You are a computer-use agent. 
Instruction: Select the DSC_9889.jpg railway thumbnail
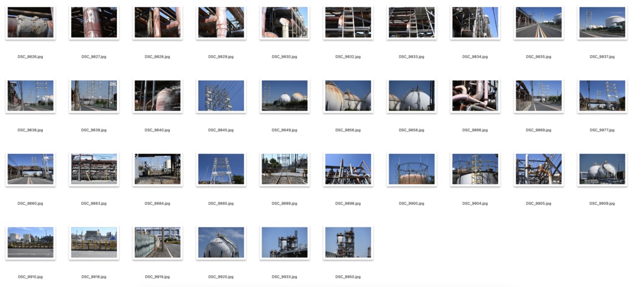[285, 170]
